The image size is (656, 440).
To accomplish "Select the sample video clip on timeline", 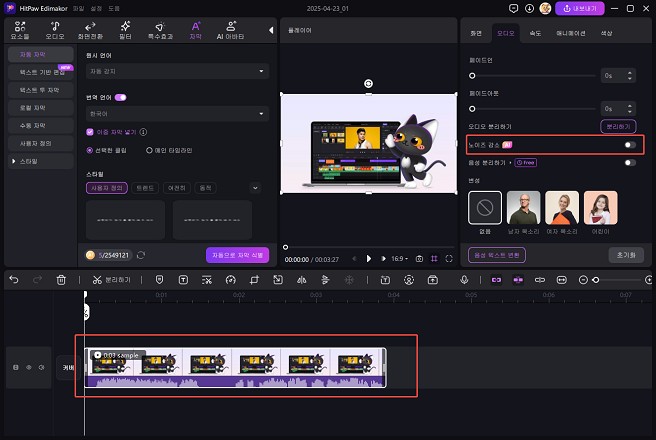I will pos(235,367).
